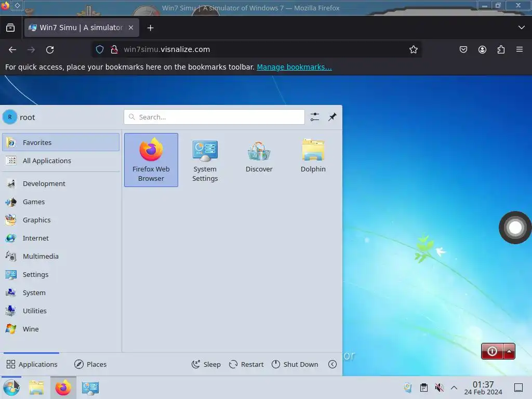The image size is (532, 399).
Task: Switch to the Firefox taskbar entry
Action: (63, 388)
